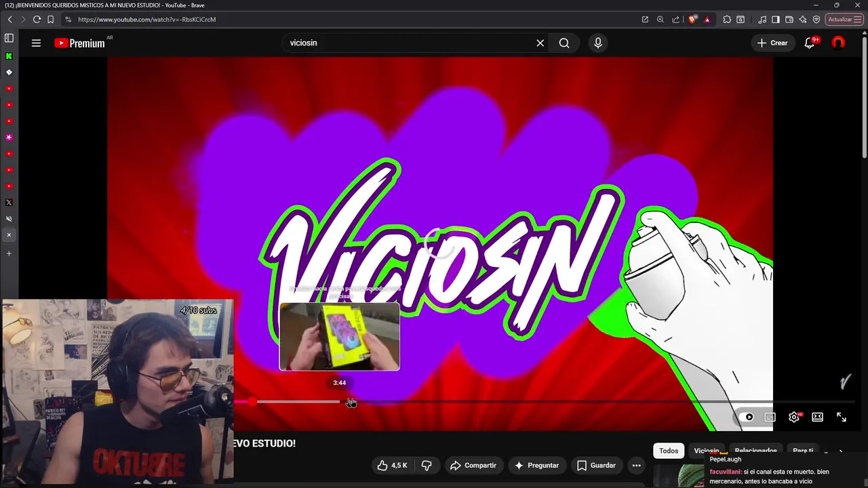Click the video preview thumbnail at 3:44

tap(340, 337)
